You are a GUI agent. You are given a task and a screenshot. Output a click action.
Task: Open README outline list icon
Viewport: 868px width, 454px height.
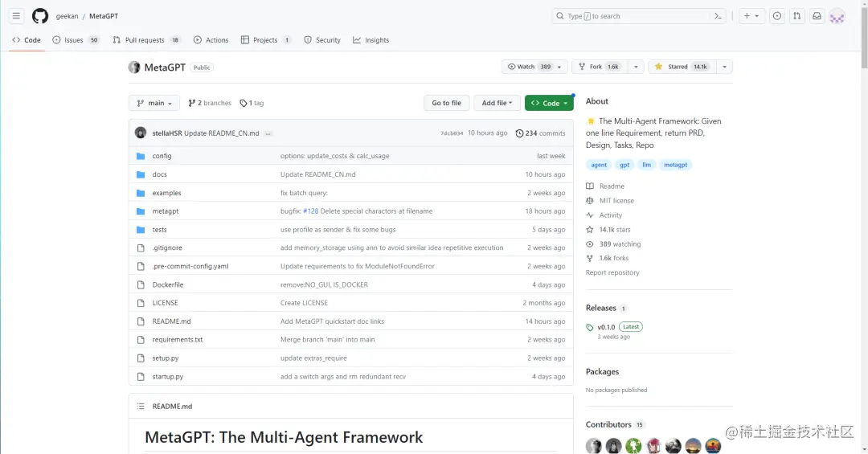click(x=141, y=407)
